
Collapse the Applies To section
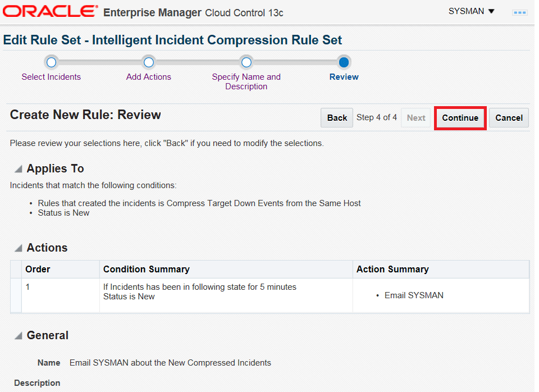point(18,169)
